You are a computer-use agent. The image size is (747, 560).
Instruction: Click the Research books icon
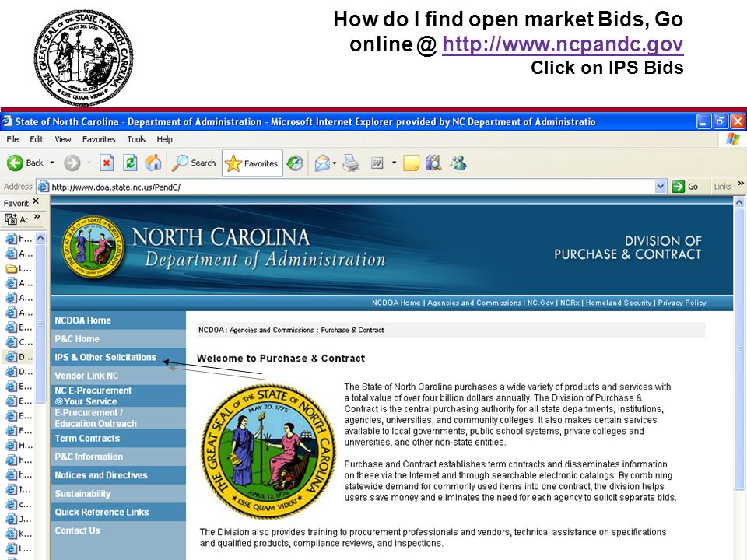tap(433, 163)
